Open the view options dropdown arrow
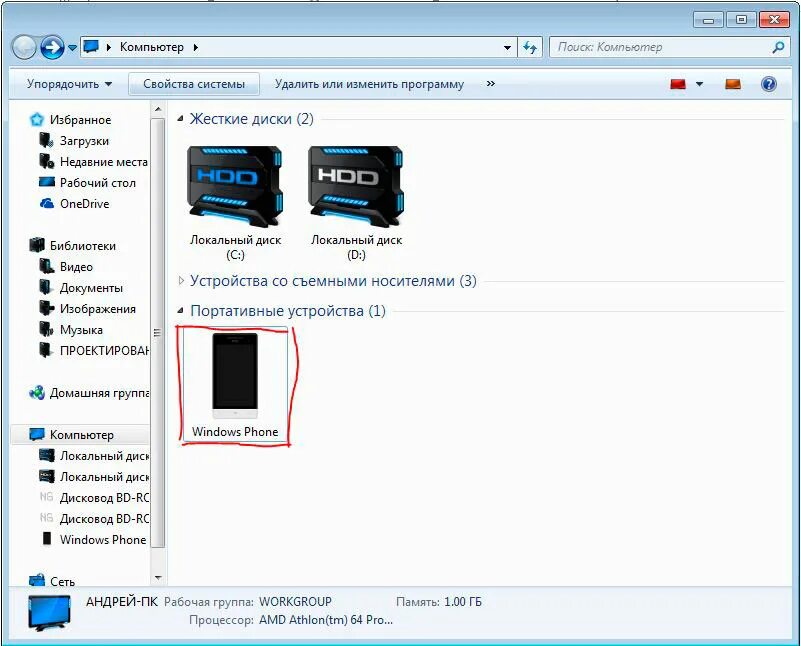Viewport: 801px width, 646px height. coord(699,84)
